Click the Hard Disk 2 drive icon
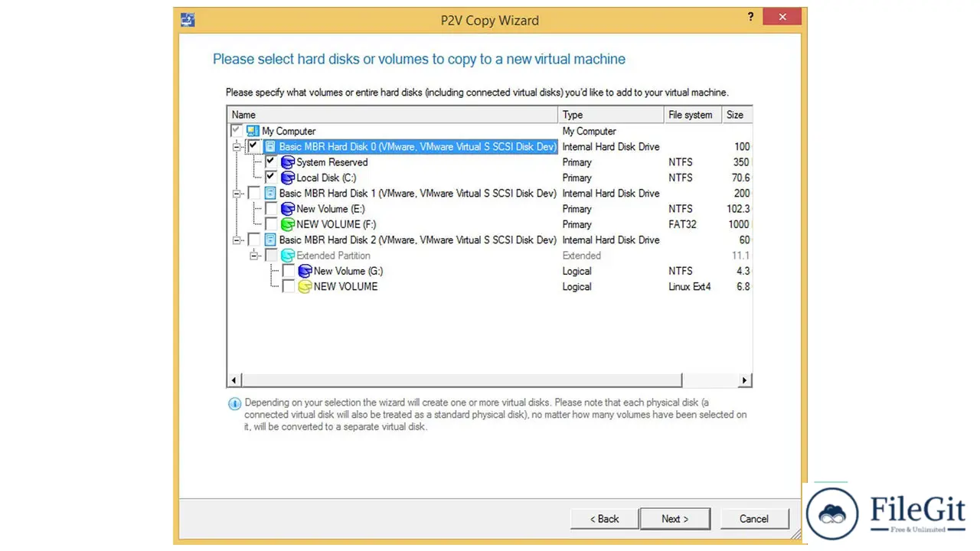The image size is (980, 551). [x=270, y=240]
